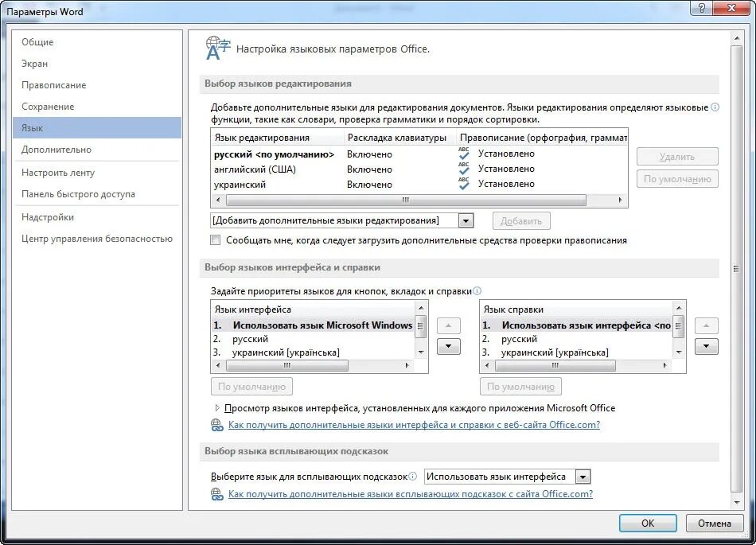Click По умолчанию under interface language list
The image size is (756, 545).
251,387
